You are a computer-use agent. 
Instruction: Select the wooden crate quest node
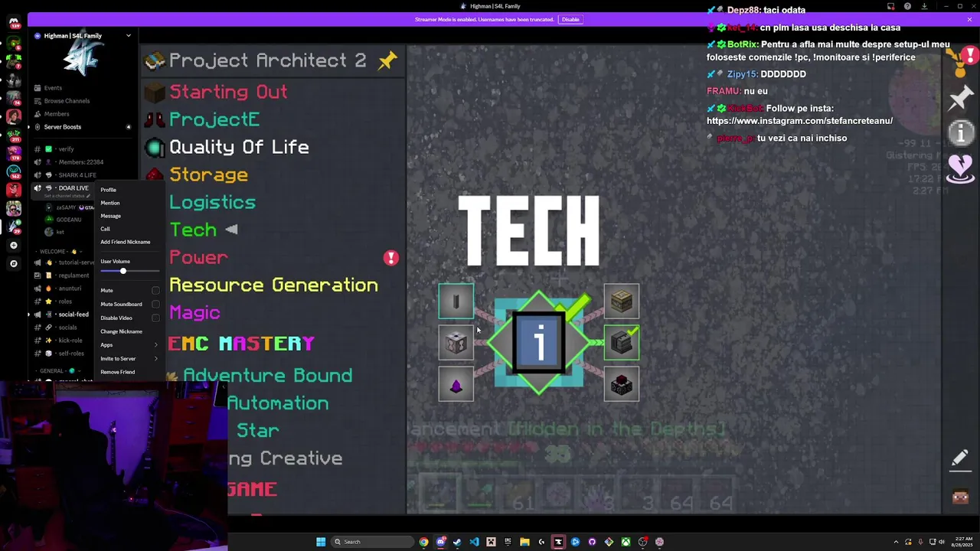coord(621,301)
